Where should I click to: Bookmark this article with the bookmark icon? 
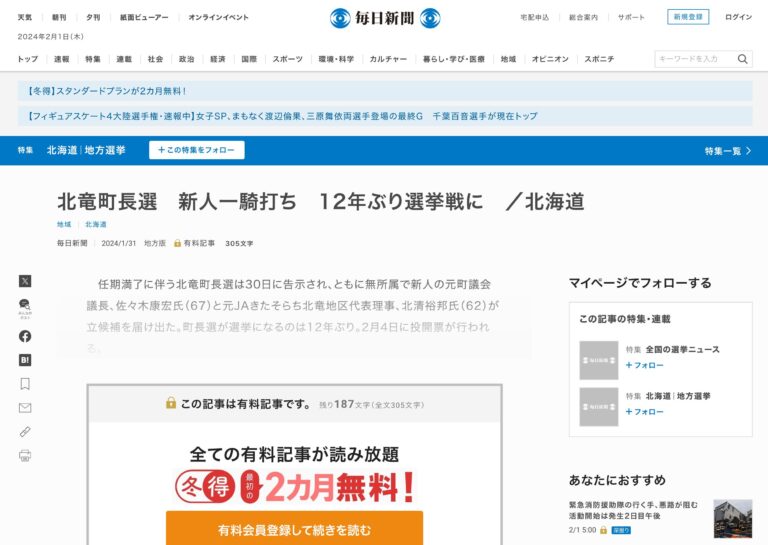click(x=25, y=384)
